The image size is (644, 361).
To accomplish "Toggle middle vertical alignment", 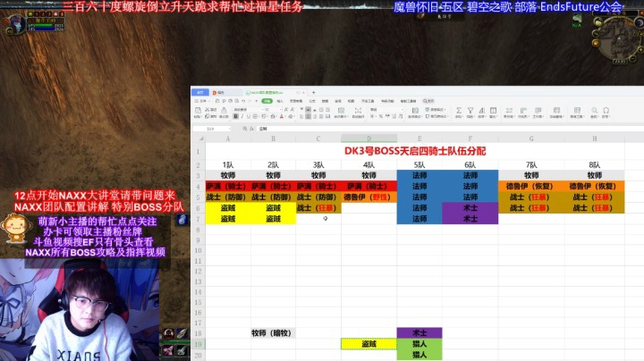I will pos(309,110).
